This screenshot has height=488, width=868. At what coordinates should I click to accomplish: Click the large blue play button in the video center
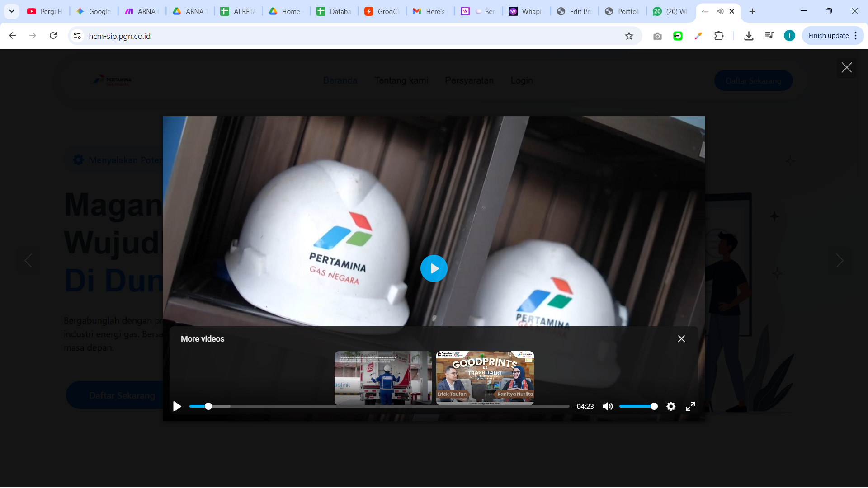coord(434,268)
